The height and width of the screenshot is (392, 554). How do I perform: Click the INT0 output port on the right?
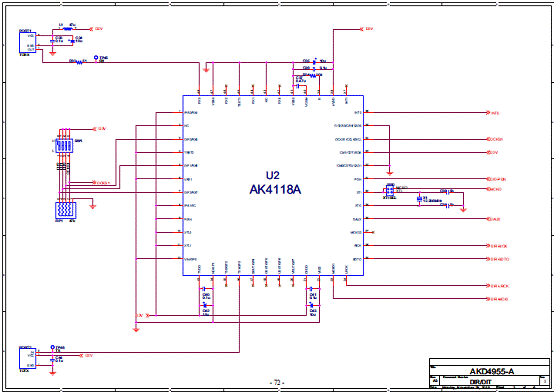(493, 113)
